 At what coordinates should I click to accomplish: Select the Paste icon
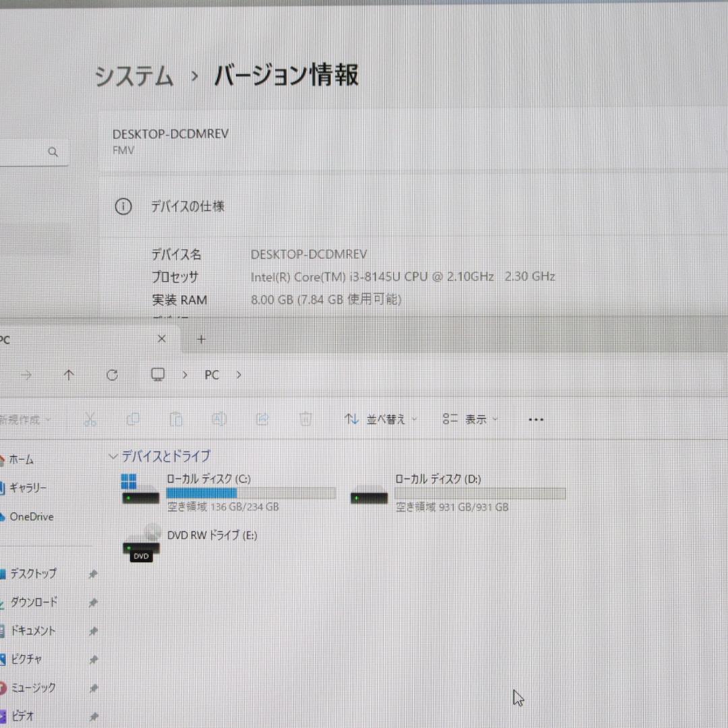pyautogui.click(x=176, y=419)
